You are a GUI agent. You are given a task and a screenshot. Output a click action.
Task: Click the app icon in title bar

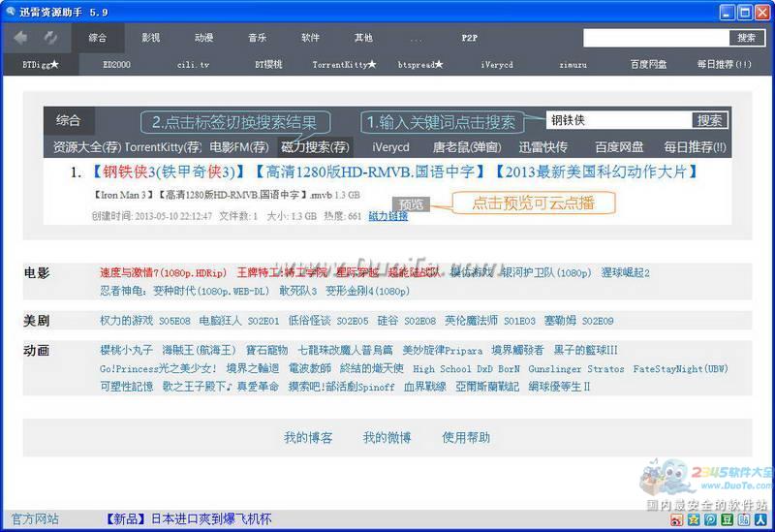point(11,11)
